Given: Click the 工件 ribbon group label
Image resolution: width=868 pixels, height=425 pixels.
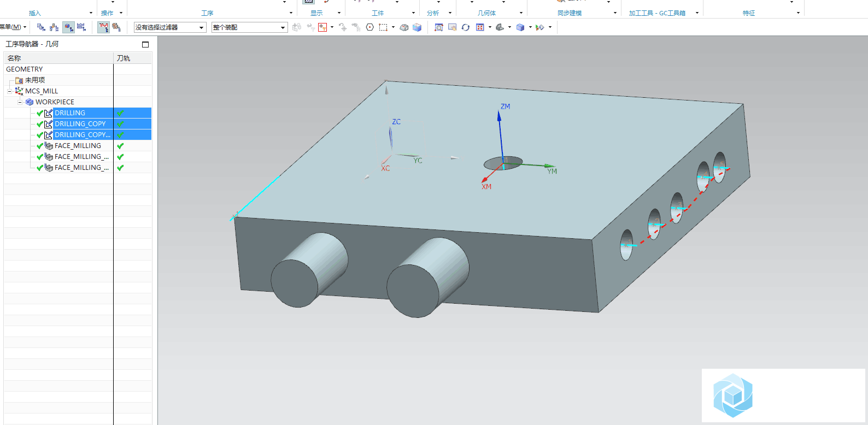Looking at the screenshot, I should click(378, 13).
